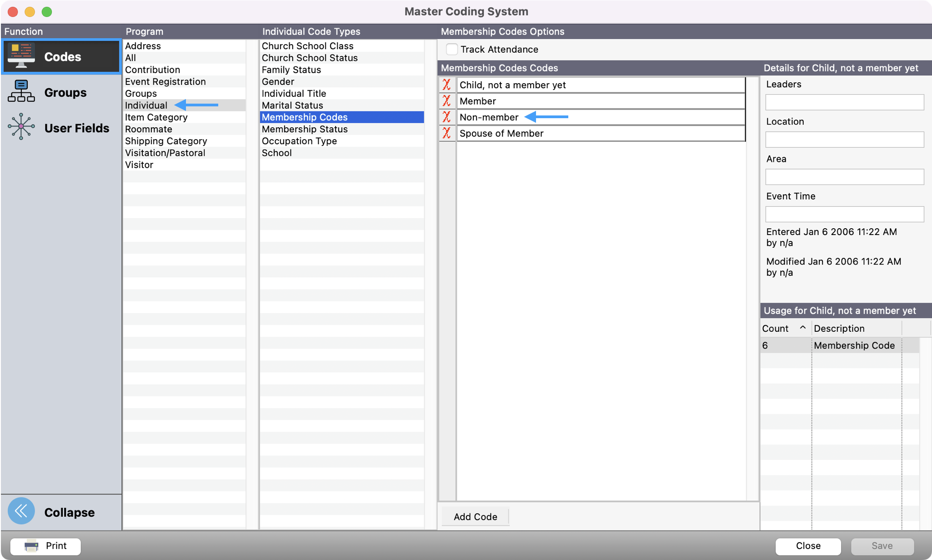Delete the Non-member code with red X
The height and width of the screenshot is (560, 932).
point(447,117)
